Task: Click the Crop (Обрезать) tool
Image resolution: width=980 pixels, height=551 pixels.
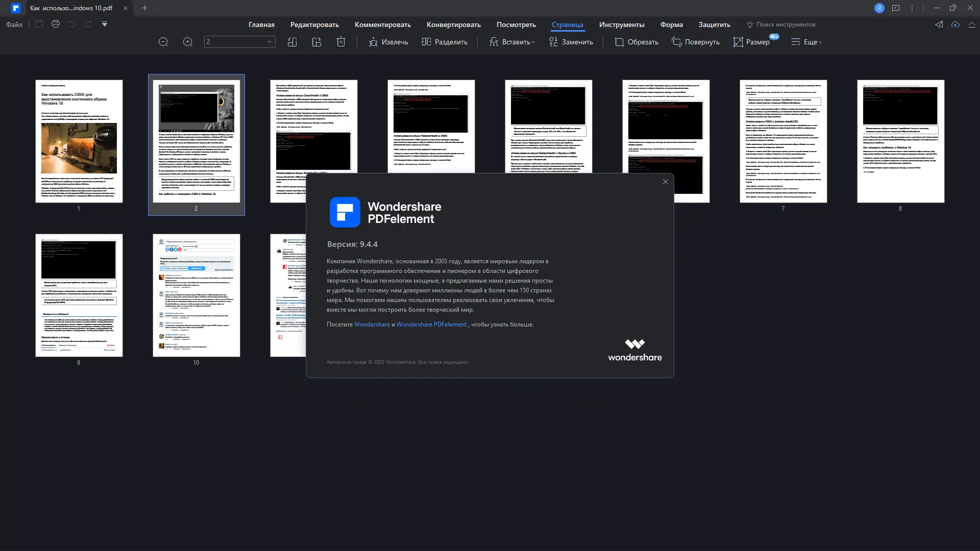Action: coord(636,42)
